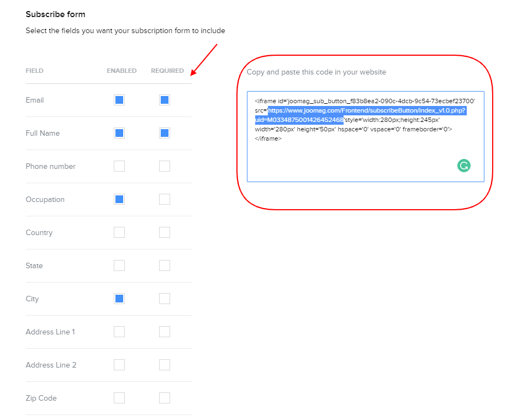Uncheck the City enabled checkbox

[x=119, y=299]
